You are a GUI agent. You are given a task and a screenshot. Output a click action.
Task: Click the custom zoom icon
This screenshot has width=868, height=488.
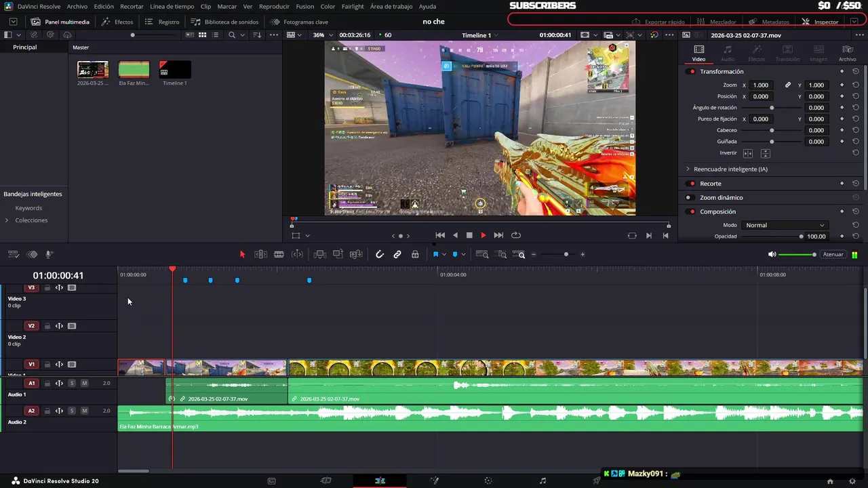click(520, 254)
